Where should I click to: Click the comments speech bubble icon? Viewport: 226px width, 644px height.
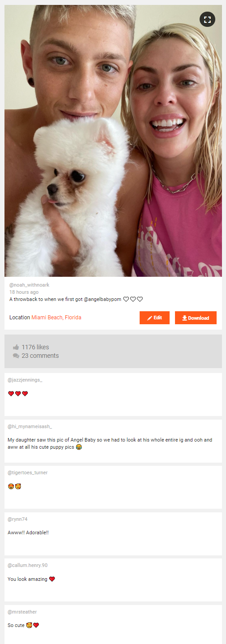[16, 356]
